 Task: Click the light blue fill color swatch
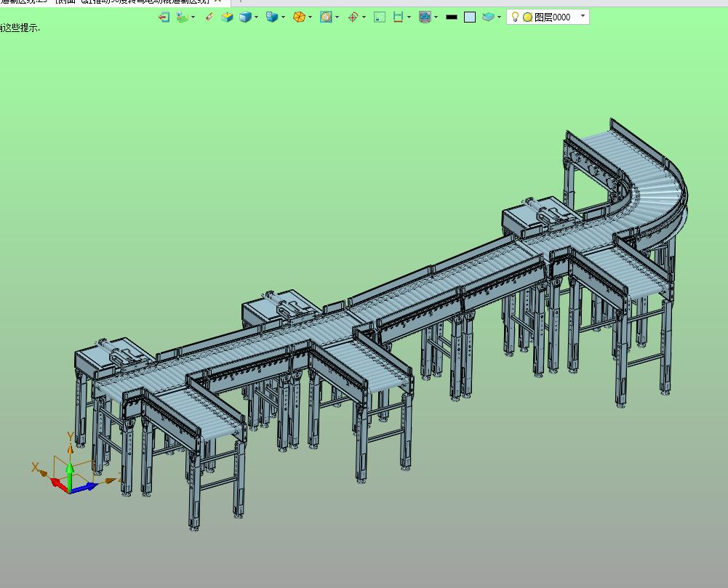pyautogui.click(x=470, y=17)
